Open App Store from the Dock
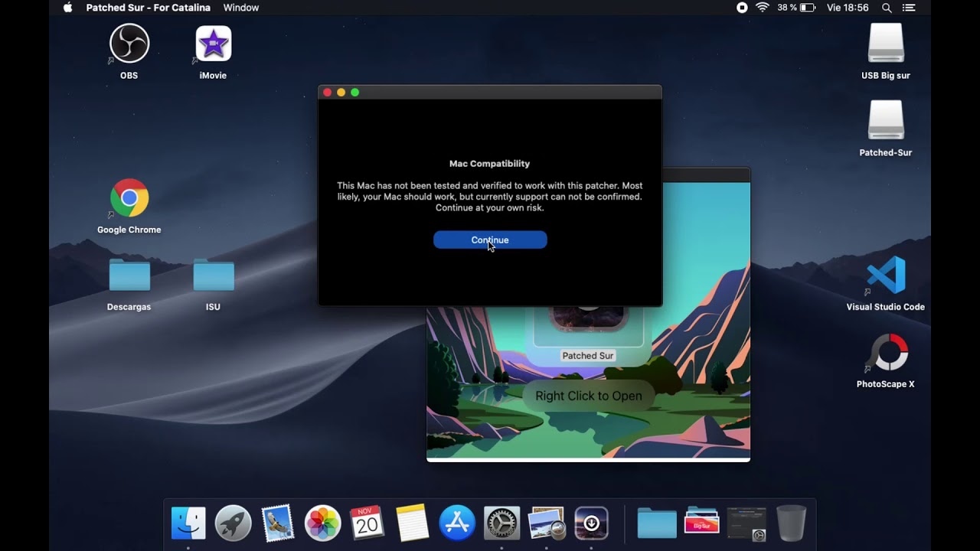 [457, 523]
